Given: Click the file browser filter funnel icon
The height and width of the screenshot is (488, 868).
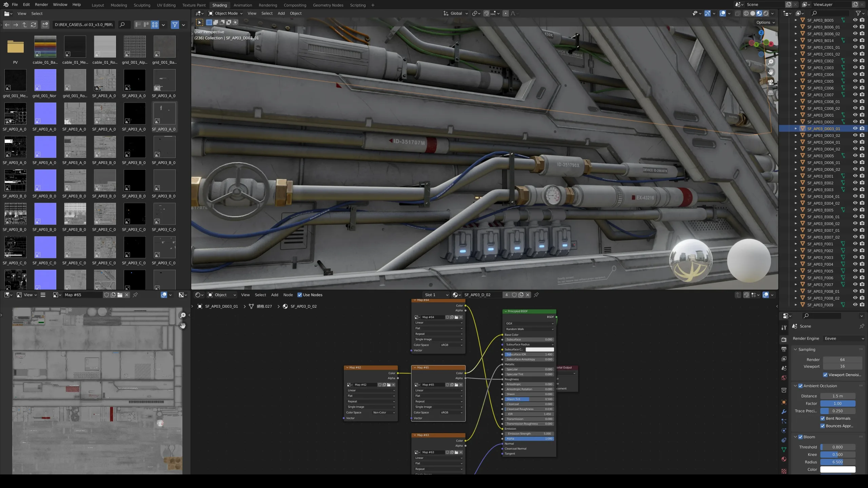Looking at the screenshot, I should [175, 25].
